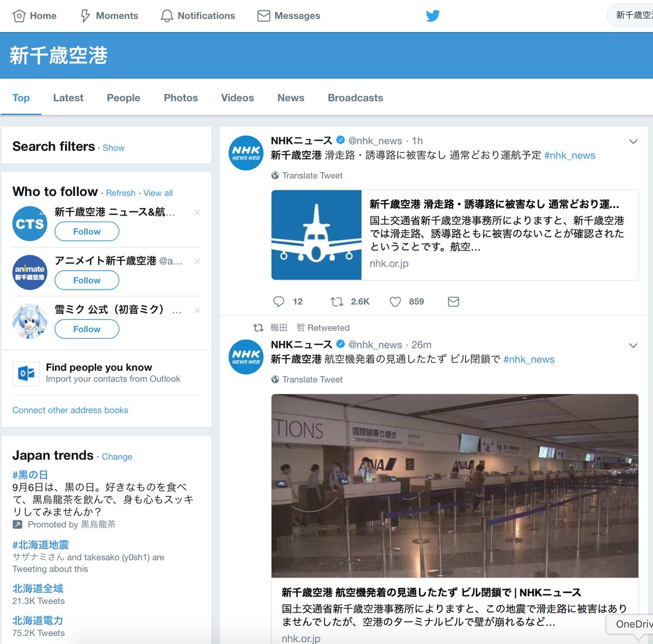Open Notifications in the top navigation
This screenshot has width=653, height=644.
(198, 16)
